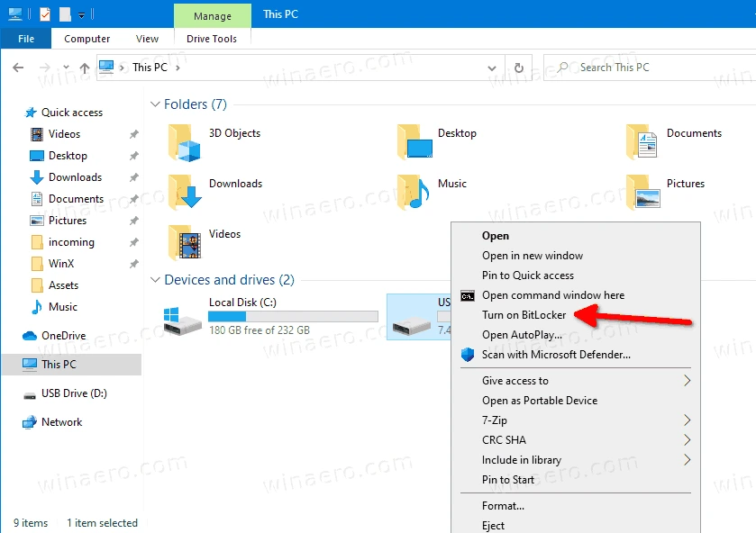
Task: Select the Desktop folder icon in Folders
Action: coord(414,141)
